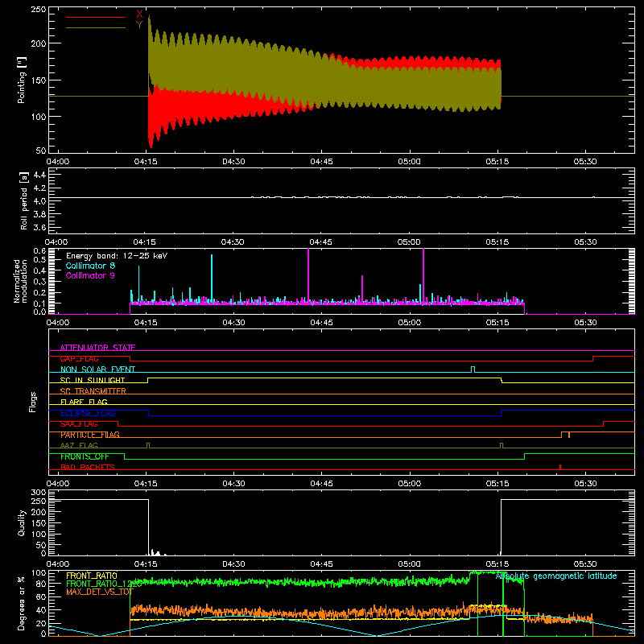Click the NON_SOLAR_EVENT flag label
This screenshot has height=644, width=644.
point(97,369)
